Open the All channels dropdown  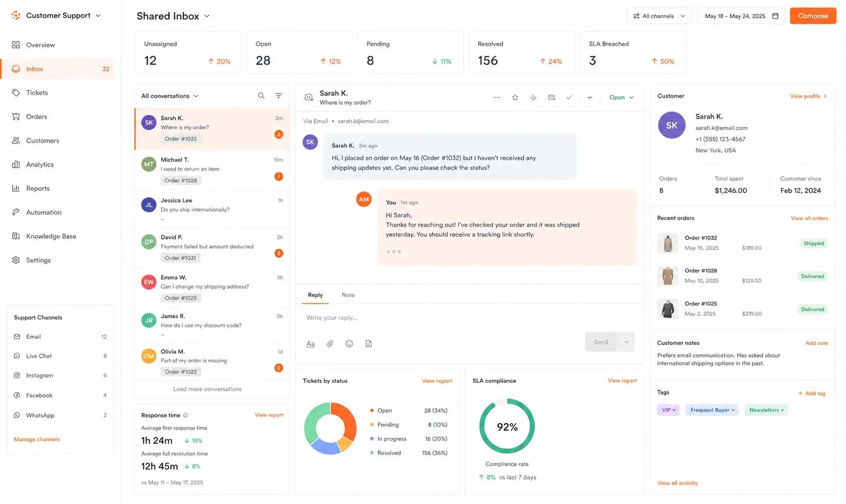(659, 16)
